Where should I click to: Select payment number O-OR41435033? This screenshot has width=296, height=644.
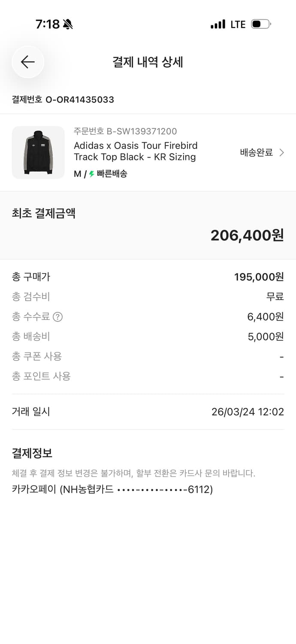coord(63,100)
